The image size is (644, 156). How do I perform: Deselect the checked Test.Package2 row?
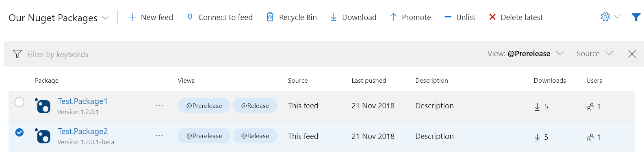(x=20, y=132)
